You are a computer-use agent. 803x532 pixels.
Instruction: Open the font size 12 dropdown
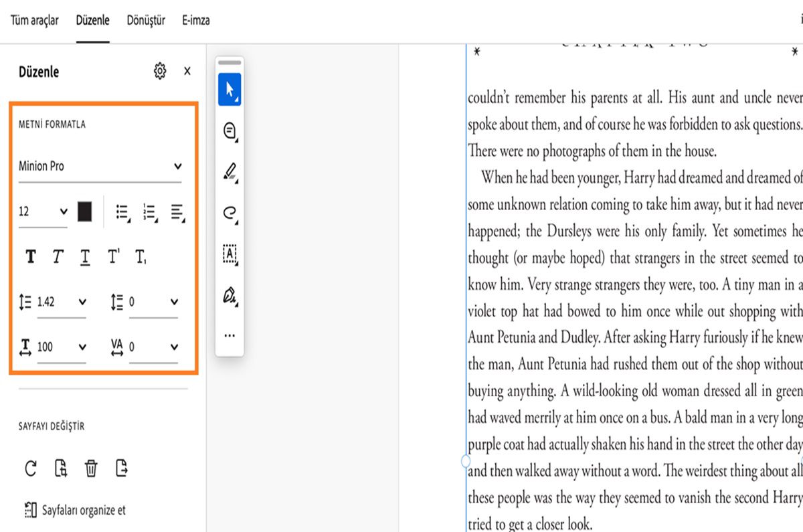point(43,212)
